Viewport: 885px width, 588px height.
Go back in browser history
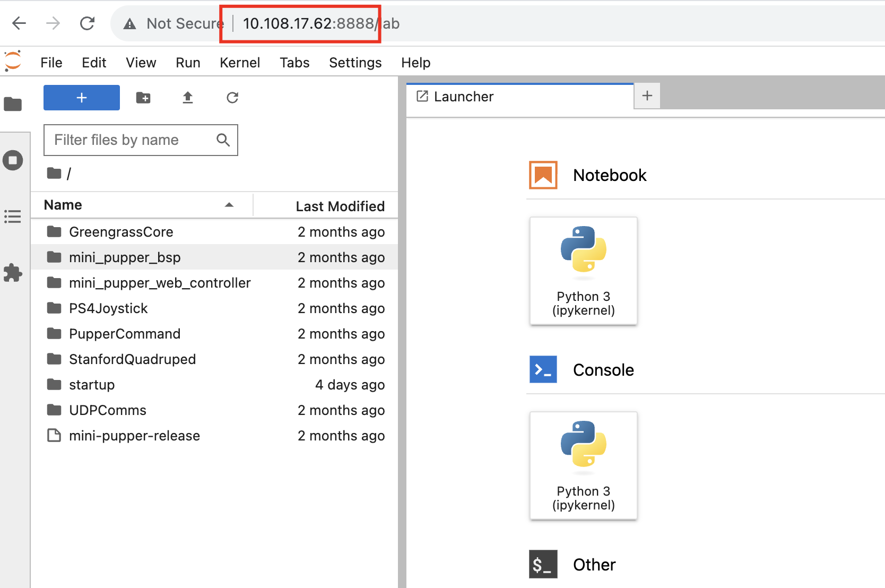(x=19, y=23)
